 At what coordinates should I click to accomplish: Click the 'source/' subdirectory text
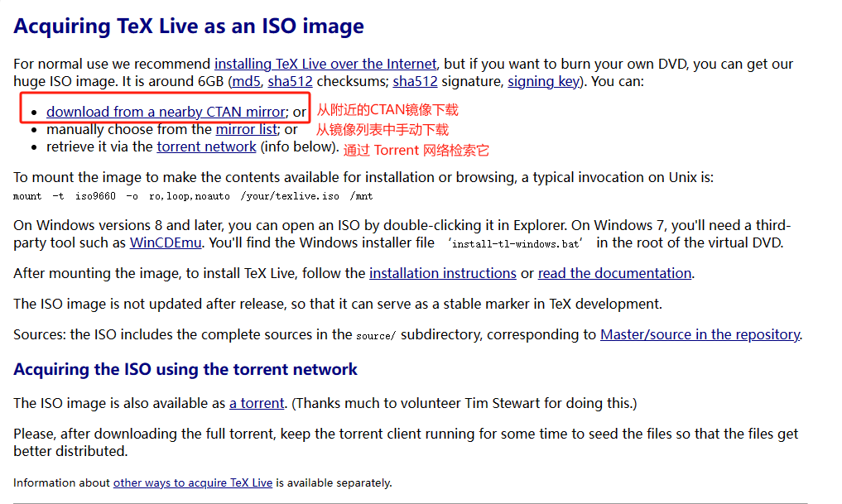coord(376,336)
